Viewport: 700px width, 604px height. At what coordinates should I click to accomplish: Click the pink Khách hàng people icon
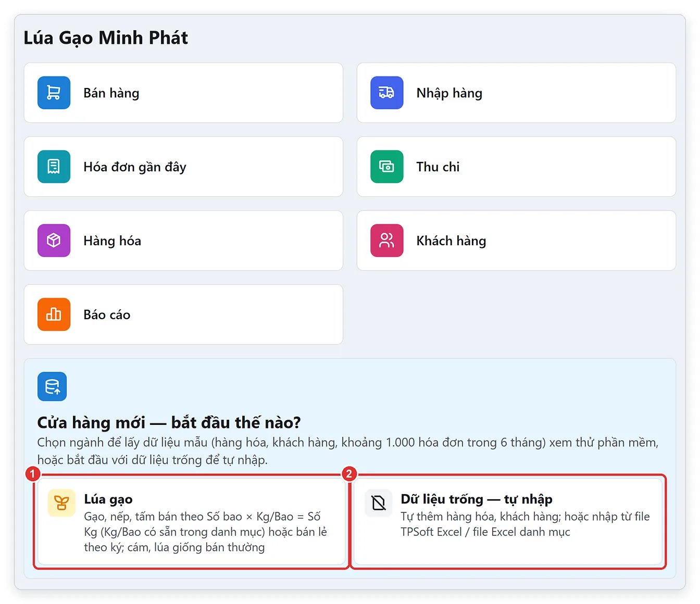pyautogui.click(x=386, y=241)
